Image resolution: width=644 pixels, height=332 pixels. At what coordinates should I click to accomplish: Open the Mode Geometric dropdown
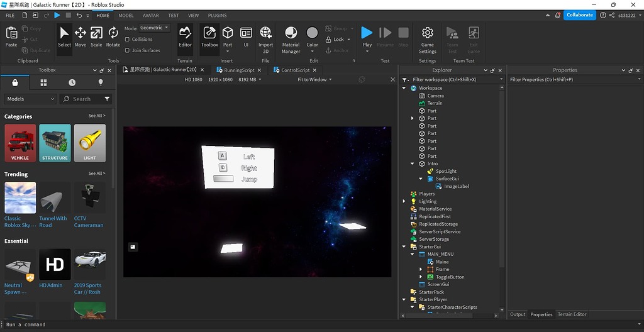click(x=154, y=28)
